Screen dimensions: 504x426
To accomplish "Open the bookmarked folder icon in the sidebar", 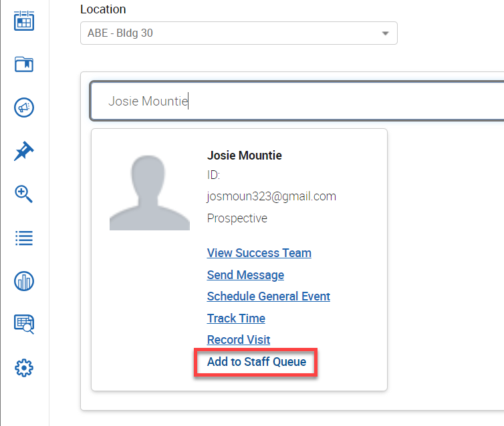I will pyautogui.click(x=24, y=64).
